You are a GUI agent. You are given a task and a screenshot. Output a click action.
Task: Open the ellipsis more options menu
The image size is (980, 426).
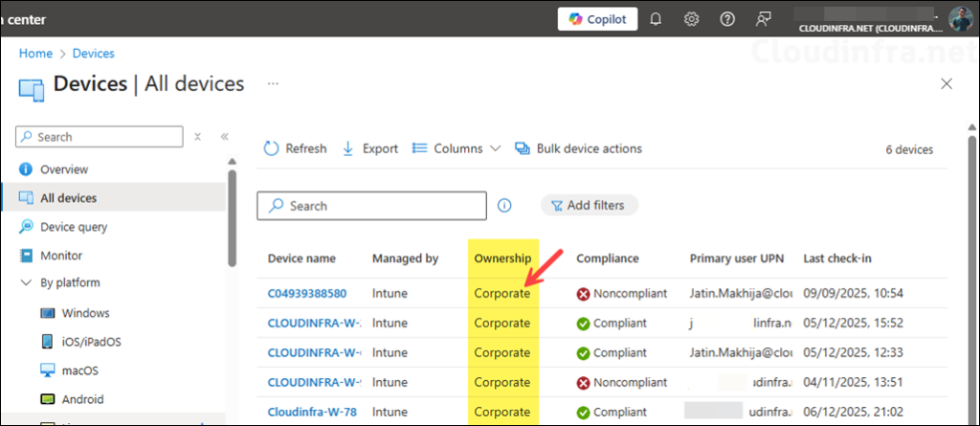273,84
